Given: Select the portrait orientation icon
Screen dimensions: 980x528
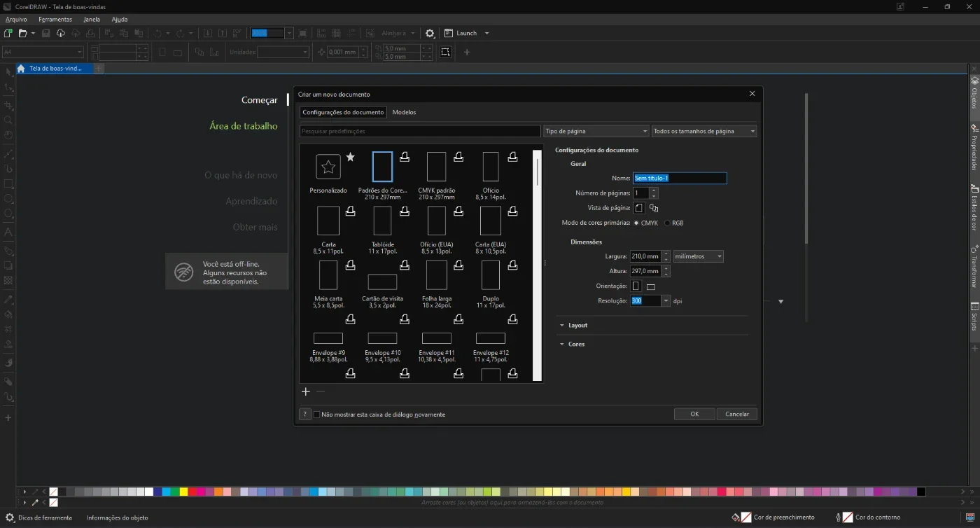Looking at the screenshot, I should point(636,286).
